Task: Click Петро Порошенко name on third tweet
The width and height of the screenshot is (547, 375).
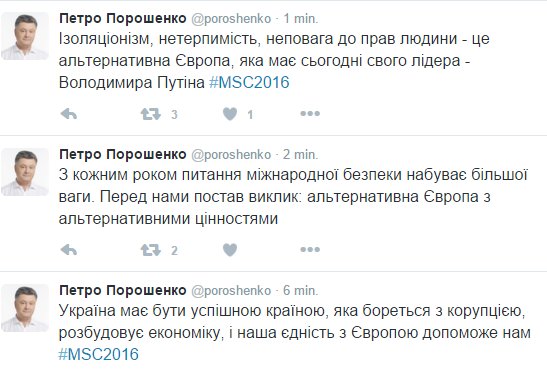Action: pyautogui.click(x=123, y=290)
